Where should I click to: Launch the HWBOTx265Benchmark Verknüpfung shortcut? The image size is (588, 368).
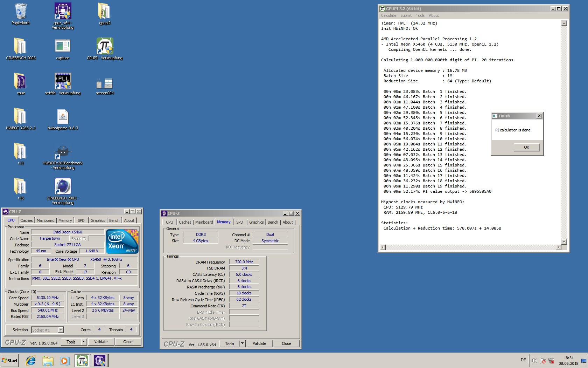coord(63,156)
